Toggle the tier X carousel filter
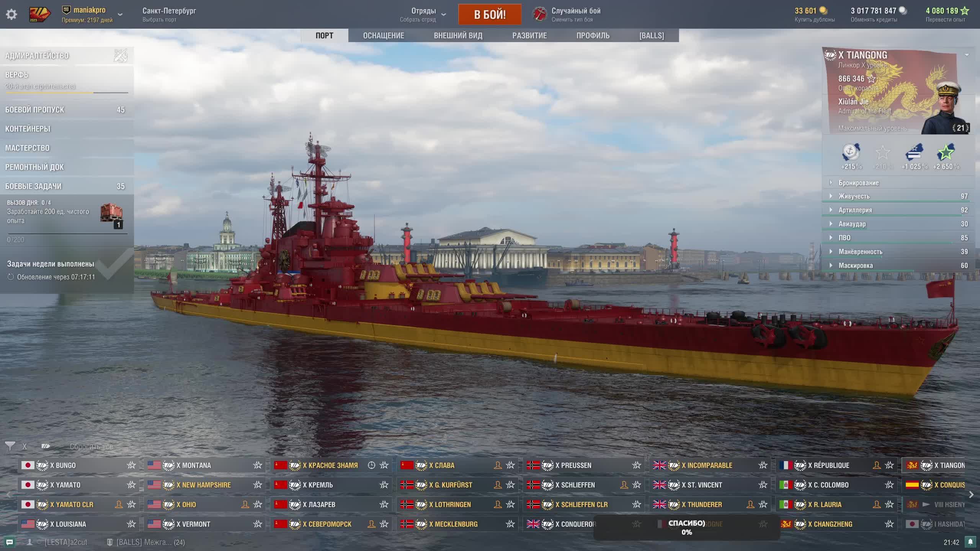Viewport: 980px width, 551px height. [25, 447]
